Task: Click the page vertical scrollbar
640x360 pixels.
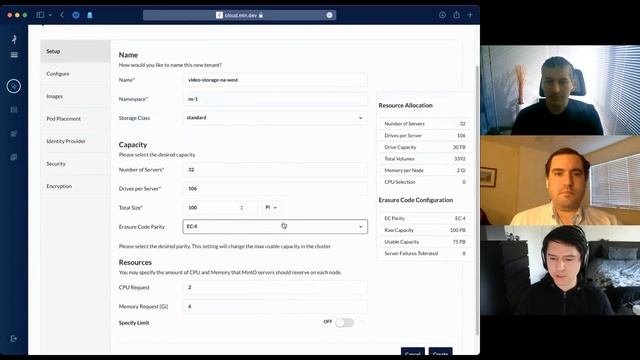Action: click(x=477, y=200)
